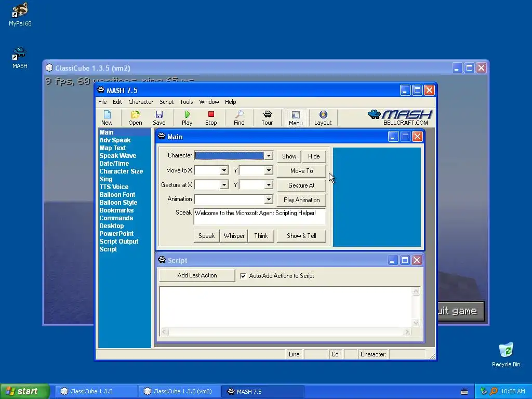This screenshot has width=532, height=399.
Task: Click the Find toolbar icon
Action: (239, 118)
